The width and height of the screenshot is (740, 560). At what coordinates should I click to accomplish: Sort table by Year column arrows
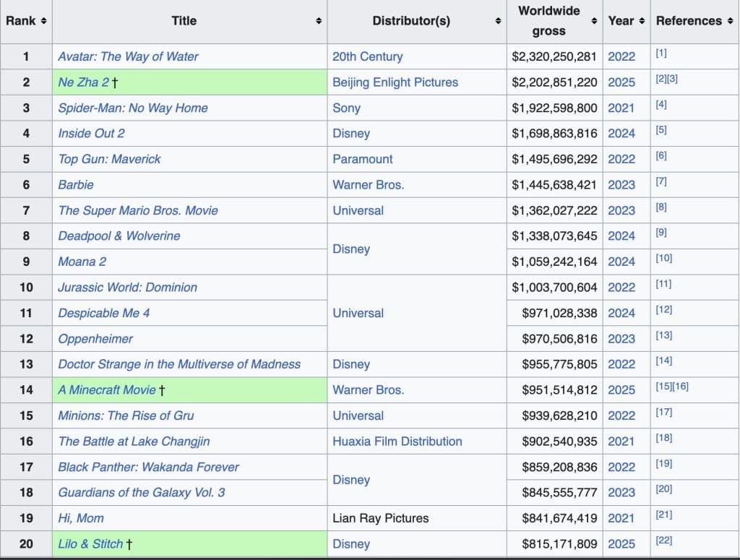coord(642,21)
